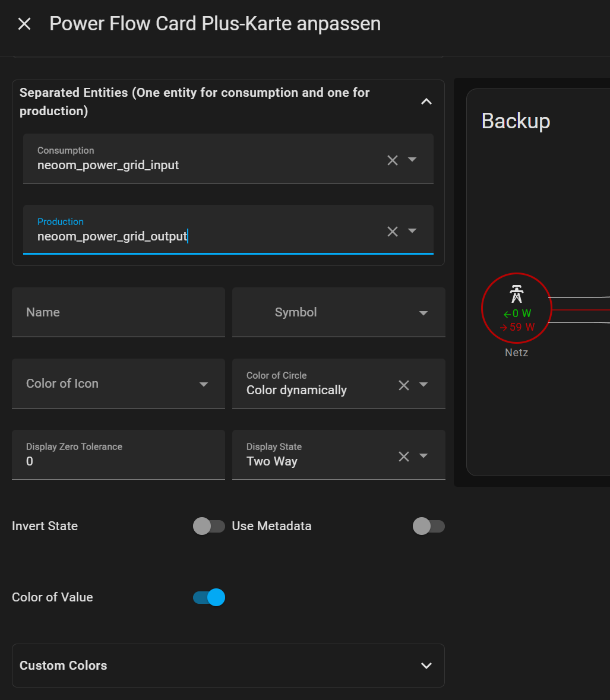
Task: Clear the Production entity field
Action: point(393,231)
